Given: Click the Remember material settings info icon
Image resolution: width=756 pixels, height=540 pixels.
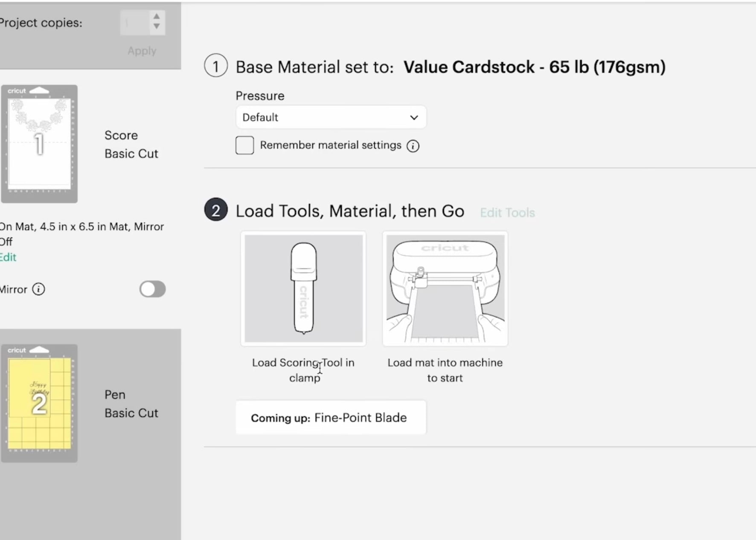Looking at the screenshot, I should 413,146.
